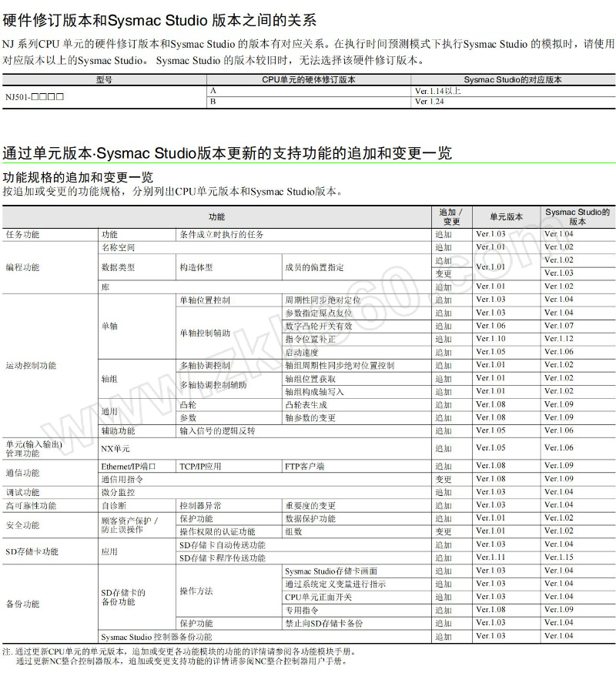Screen dimensions: 616x673
Task: Select the '通过系统定义变量进行指示' cell
Action: point(335,584)
